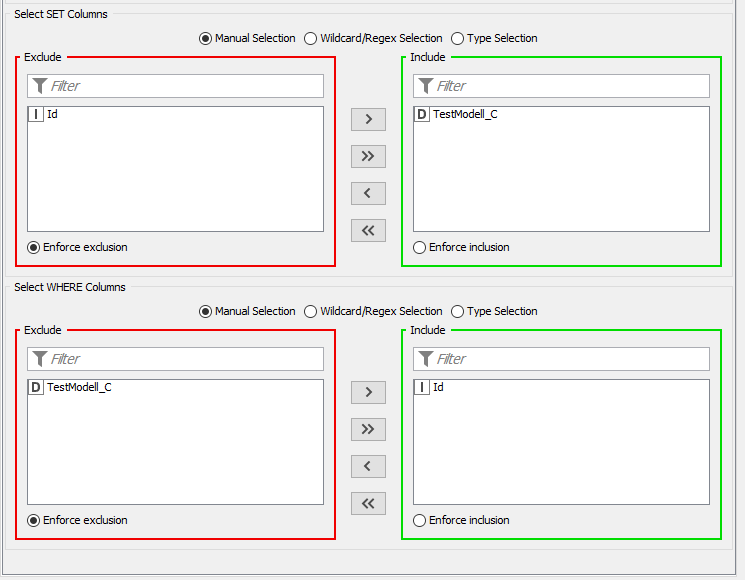This screenshot has width=745, height=580.
Task: Click funnel icon in SET Include filter
Action: [426, 86]
